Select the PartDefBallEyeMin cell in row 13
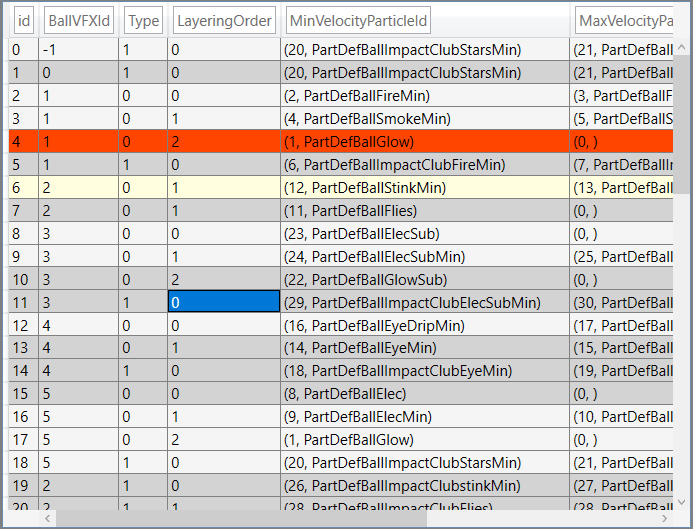This screenshot has height=529, width=693. coord(425,347)
